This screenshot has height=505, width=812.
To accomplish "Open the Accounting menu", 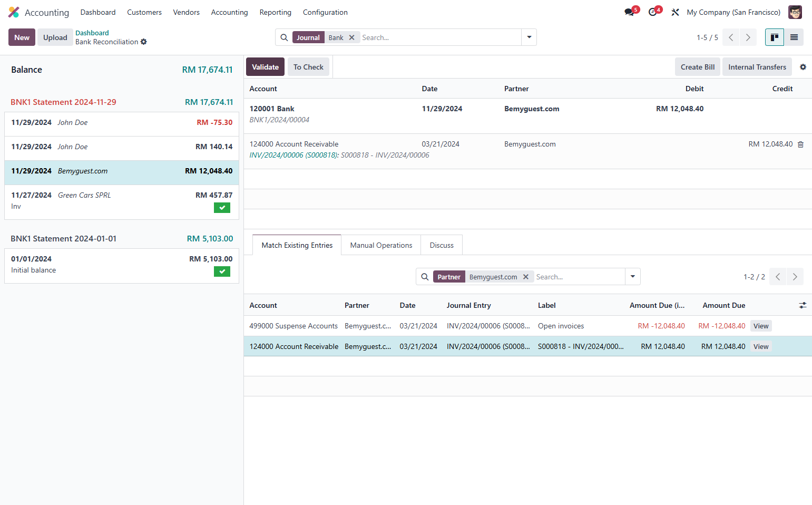I will tap(229, 12).
